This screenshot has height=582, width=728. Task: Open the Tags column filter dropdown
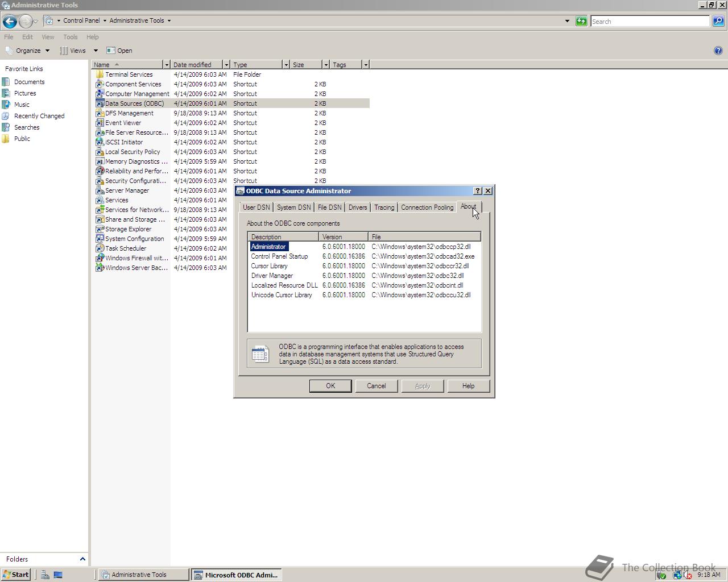pos(365,65)
